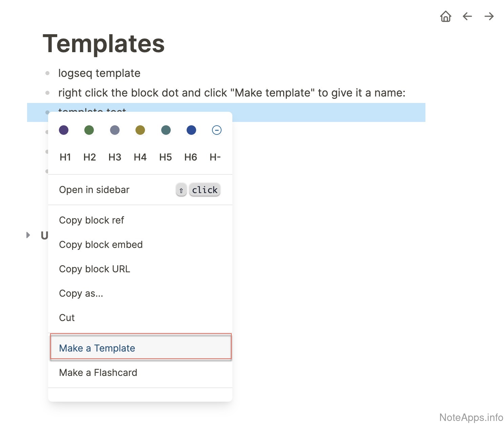Image resolution: width=504 pixels, height=424 pixels.
Task: Set block heading to H2
Action: tap(89, 157)
